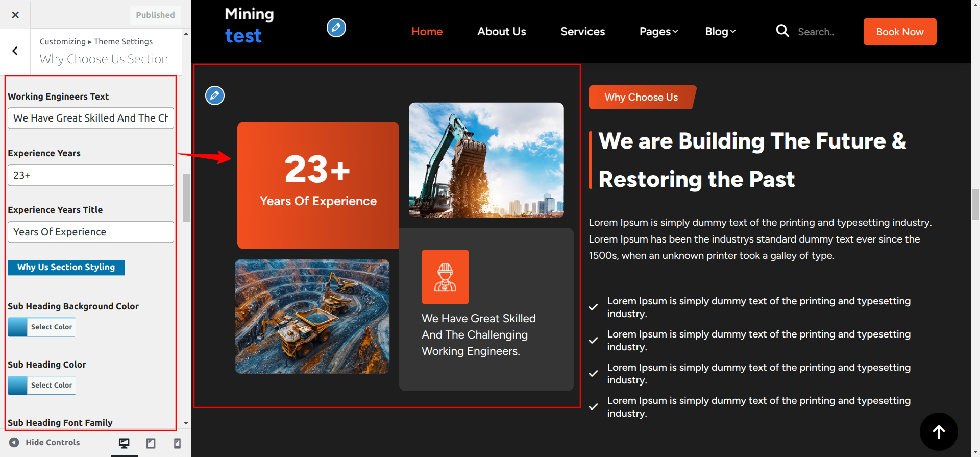Go back using the left chevron arrow

[15, 51]
